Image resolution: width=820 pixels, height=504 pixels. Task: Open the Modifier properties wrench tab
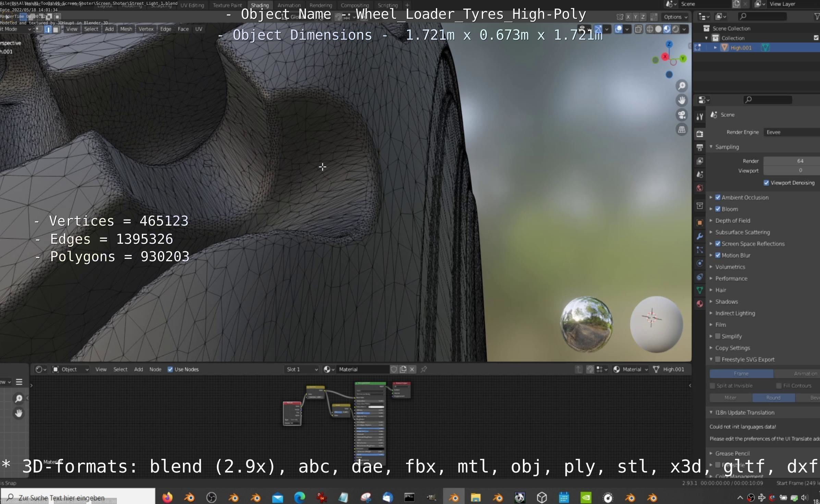700,236
